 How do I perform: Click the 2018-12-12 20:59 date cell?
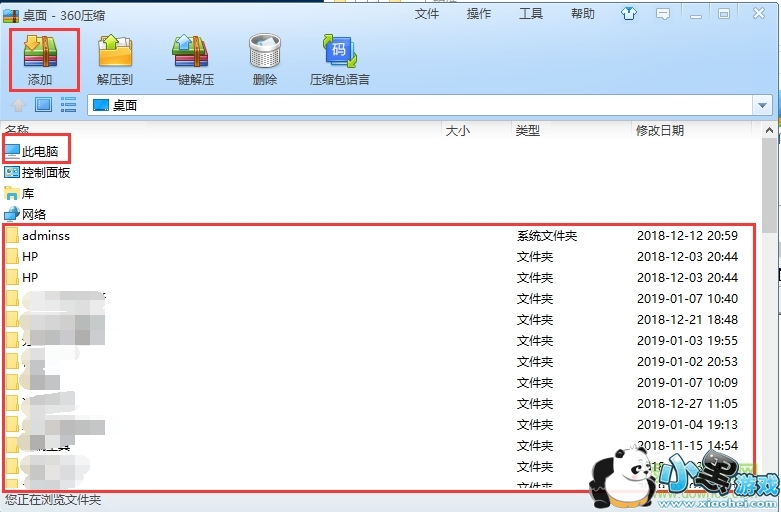click(687, 236)
